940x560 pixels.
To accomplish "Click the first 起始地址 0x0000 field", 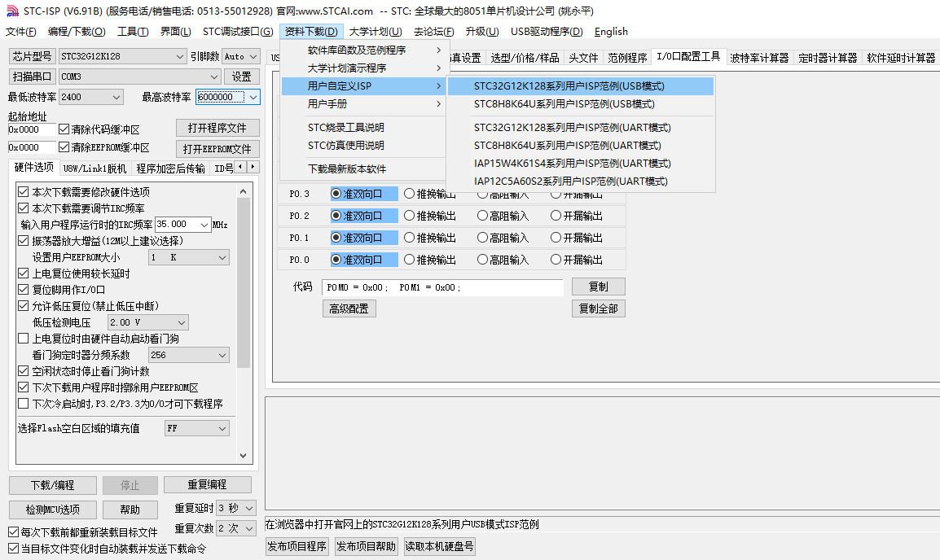I will pos(32,129).
